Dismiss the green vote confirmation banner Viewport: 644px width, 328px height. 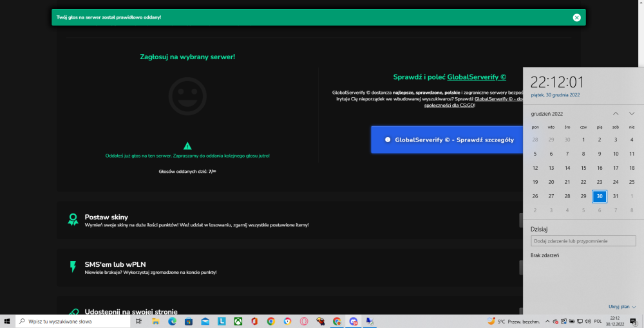click(576, 17)
